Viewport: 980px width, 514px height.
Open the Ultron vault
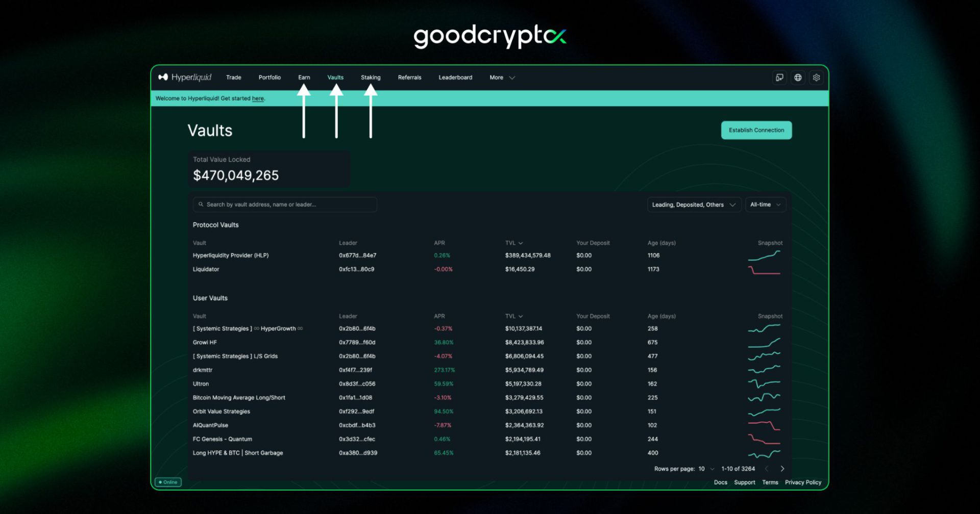pos(201,384)
